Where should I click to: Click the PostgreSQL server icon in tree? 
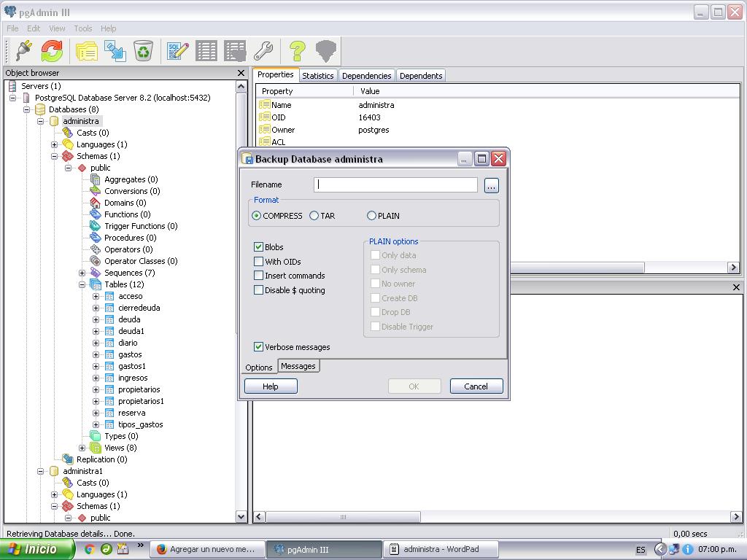(27, 98)
